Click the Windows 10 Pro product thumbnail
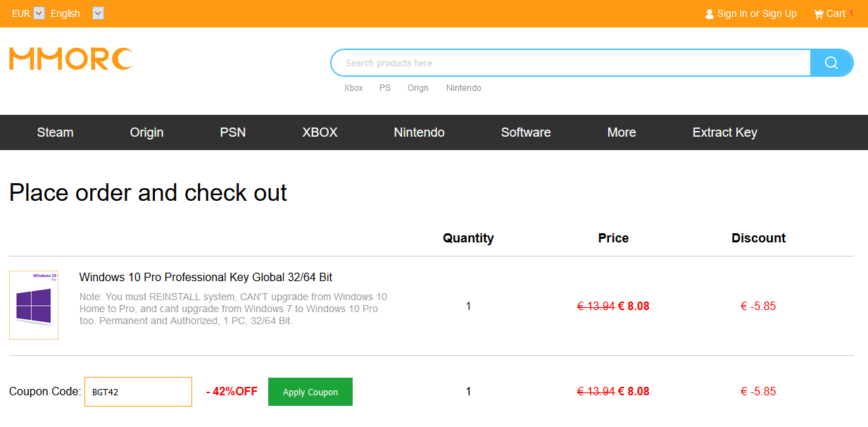 click(x=34, y=305)
